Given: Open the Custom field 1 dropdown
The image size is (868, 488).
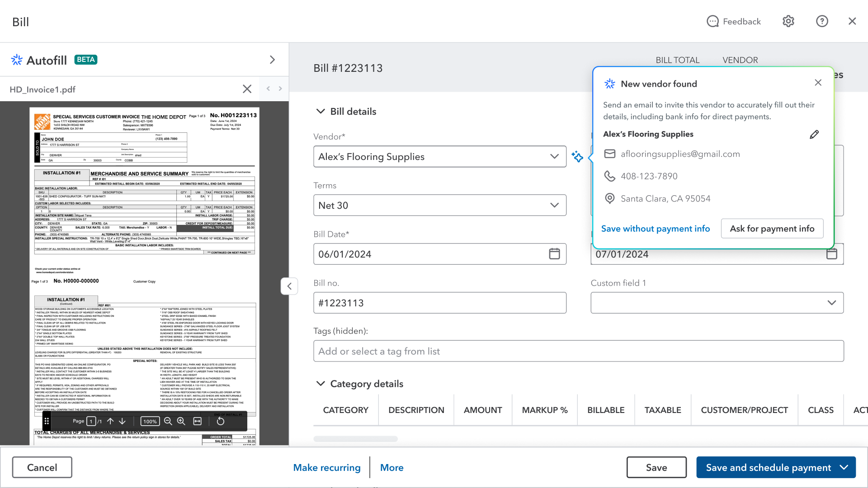Looking at the screenshot, I should pyautogui.click(x=717, y=303).
